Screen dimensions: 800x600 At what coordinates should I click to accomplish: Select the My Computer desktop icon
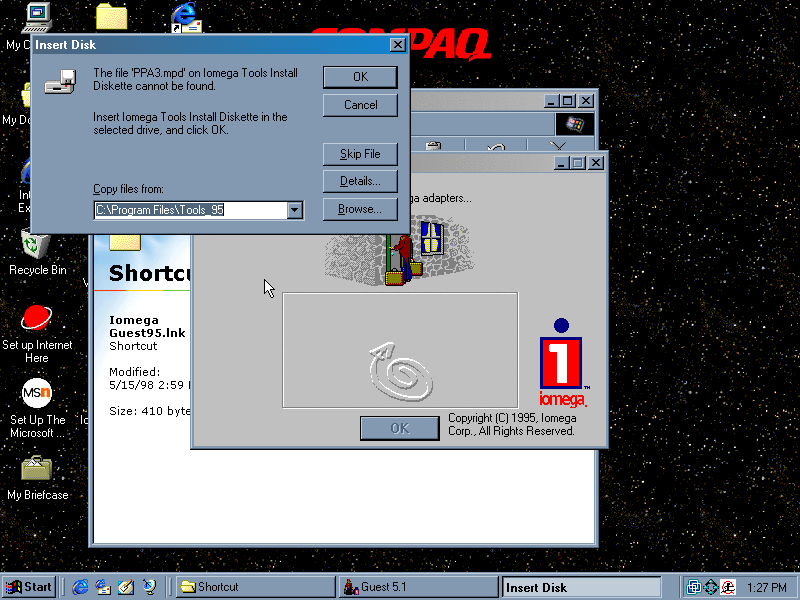pyautogui.click(x=37, y=18)
